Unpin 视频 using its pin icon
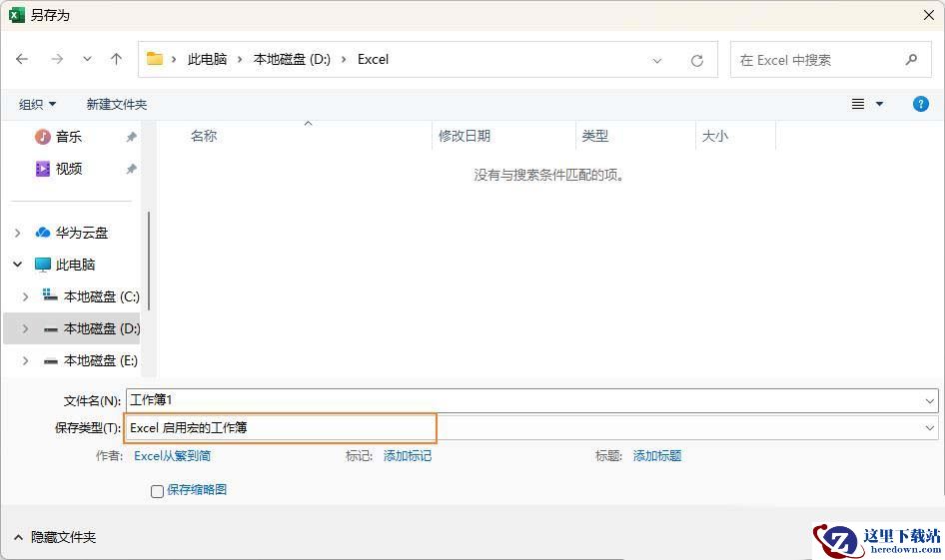The width and height of the screenshot is (945, 560). pyautogui.click(x=131, y=169)
